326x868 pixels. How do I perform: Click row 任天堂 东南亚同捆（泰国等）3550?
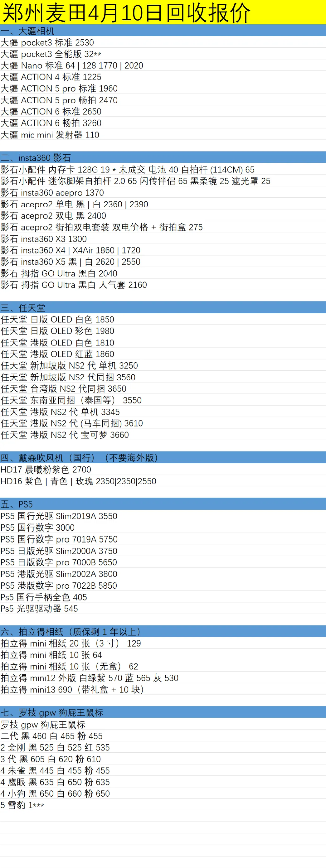tap(163, 400)
